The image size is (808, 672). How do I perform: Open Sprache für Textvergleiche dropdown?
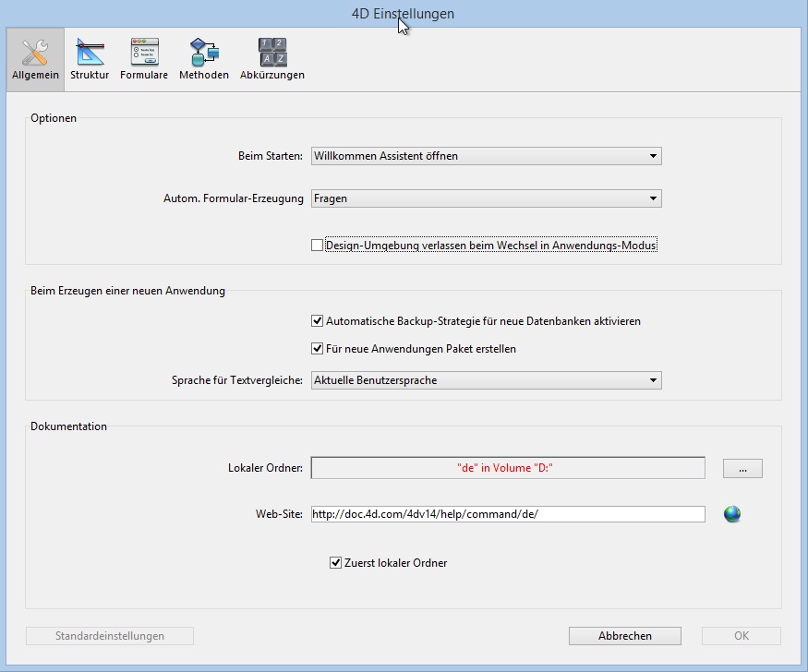(x=486, y=380)
